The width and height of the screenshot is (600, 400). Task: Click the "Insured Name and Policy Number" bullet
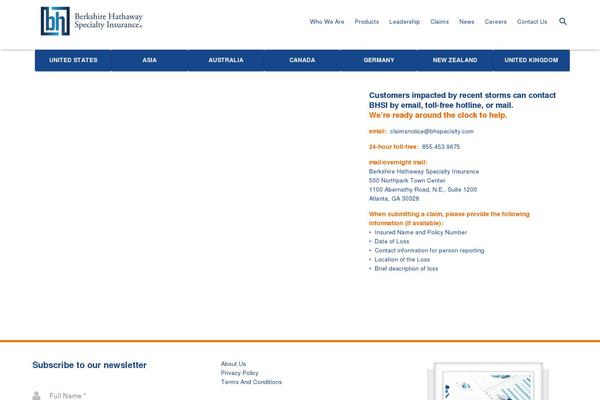click(x=421, y=232)
